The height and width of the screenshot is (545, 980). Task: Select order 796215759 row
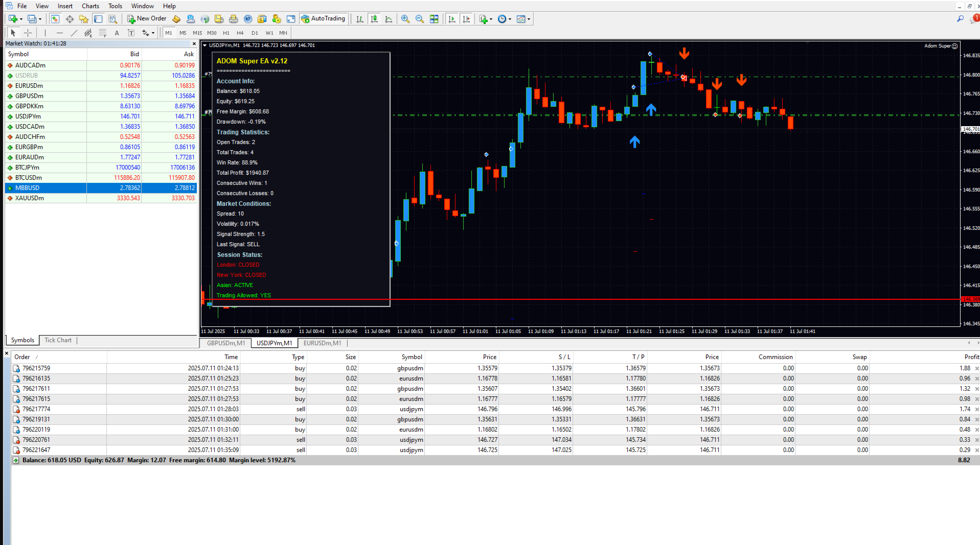coord(495,368)
